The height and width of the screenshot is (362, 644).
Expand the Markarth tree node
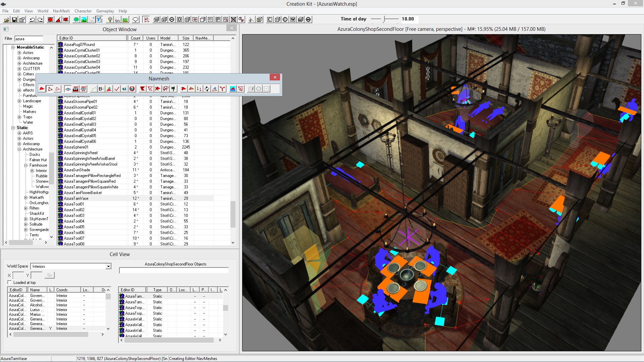click(x=25, y=197)
